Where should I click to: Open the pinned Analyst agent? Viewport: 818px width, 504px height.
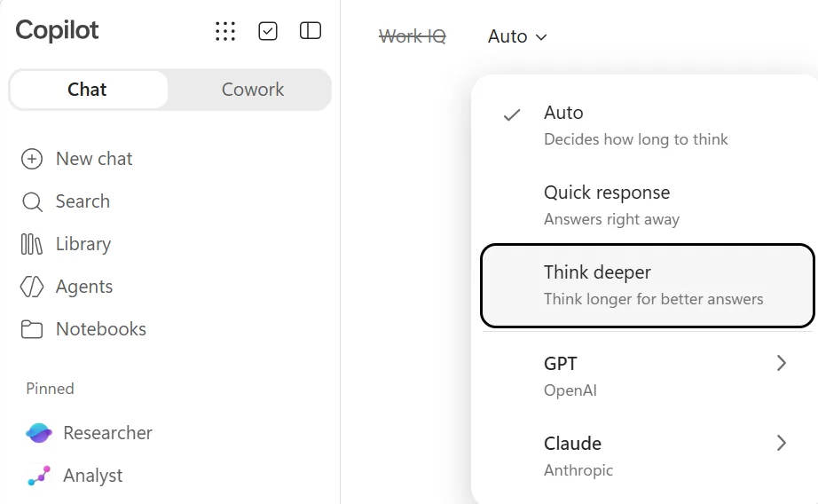click(x=75, y=476)
